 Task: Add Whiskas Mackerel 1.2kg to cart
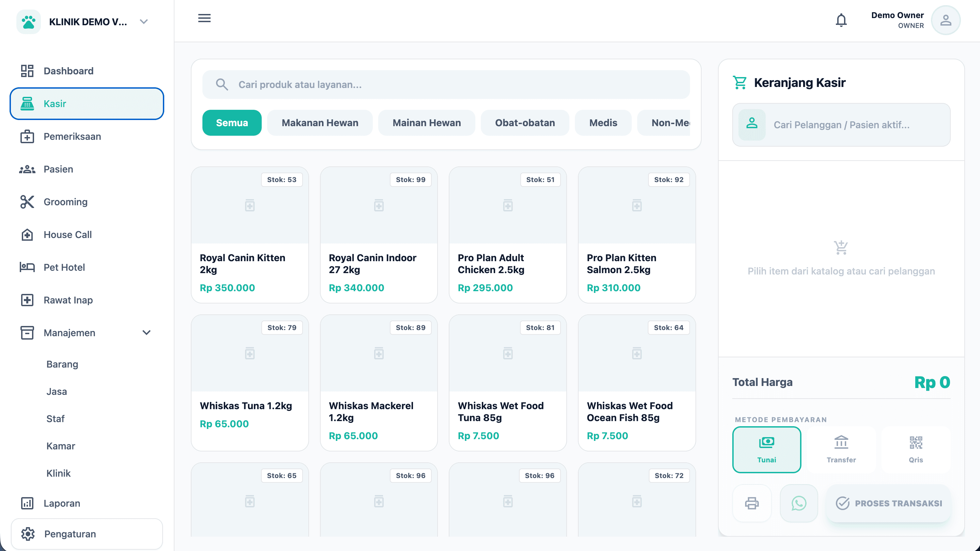[x=379, y=383]
